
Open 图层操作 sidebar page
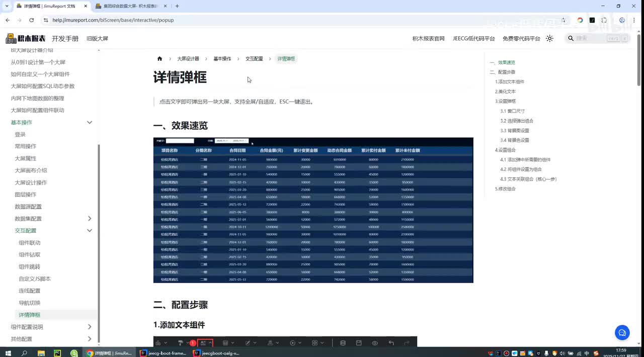pos(26,195)
